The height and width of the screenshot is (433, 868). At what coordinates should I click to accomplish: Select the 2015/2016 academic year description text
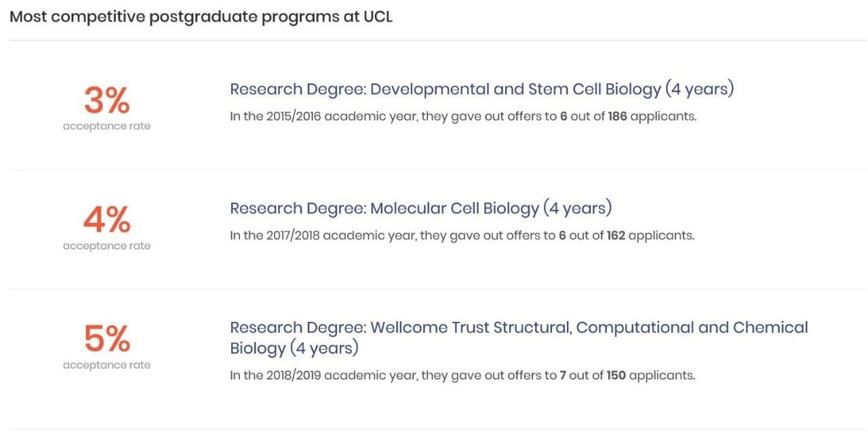(x=463, y=117)
